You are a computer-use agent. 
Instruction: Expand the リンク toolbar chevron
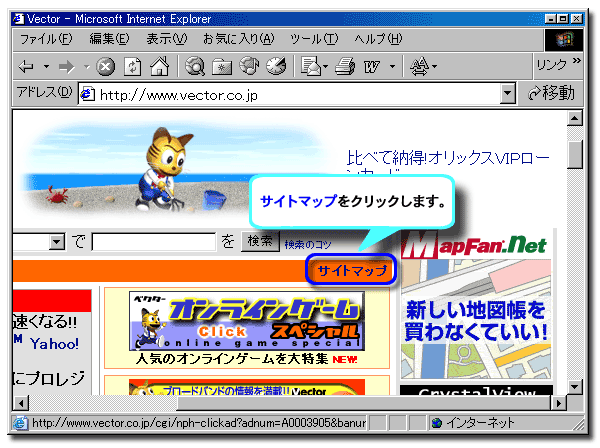[x=577, y=60]
